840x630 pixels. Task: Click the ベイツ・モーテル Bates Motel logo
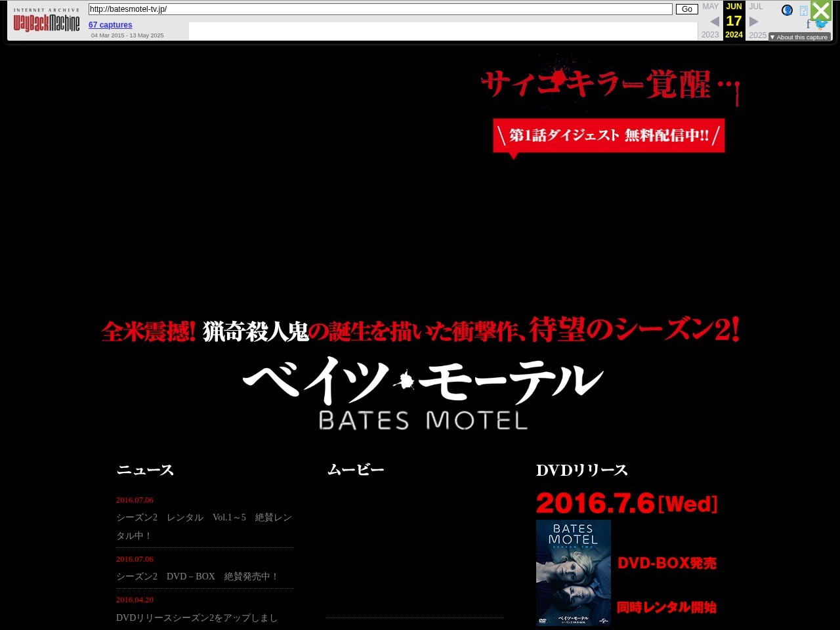tap(423, 392)
